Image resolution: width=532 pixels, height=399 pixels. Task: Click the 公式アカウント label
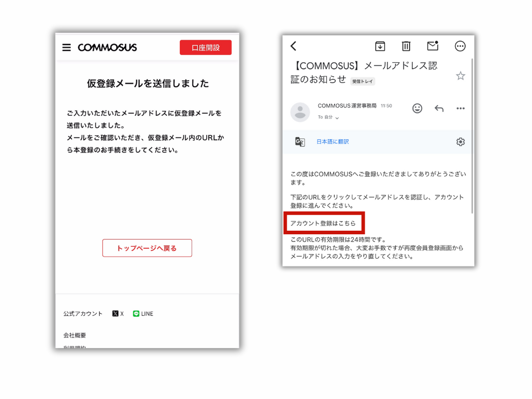[x=83, y=313]
